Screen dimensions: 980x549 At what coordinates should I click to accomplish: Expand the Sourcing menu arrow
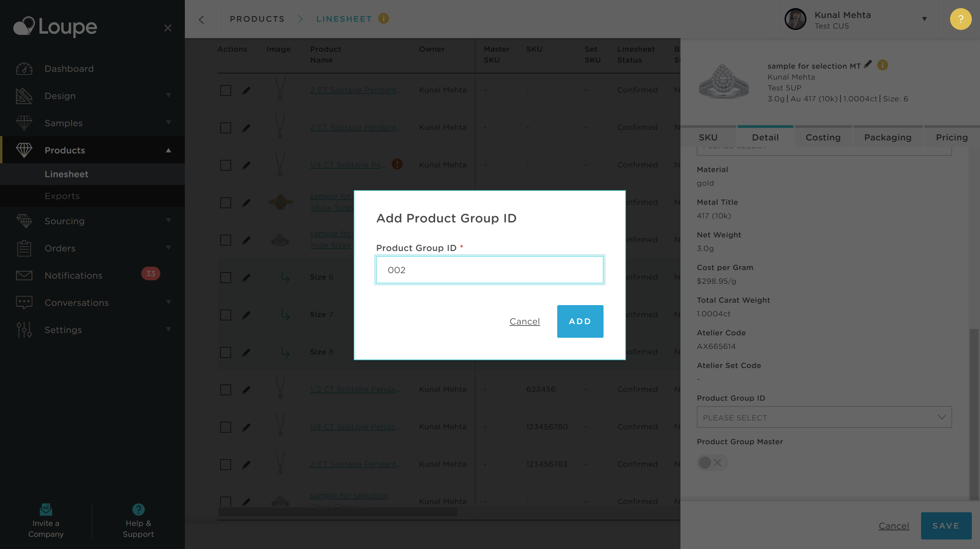[x=168, y=220]
